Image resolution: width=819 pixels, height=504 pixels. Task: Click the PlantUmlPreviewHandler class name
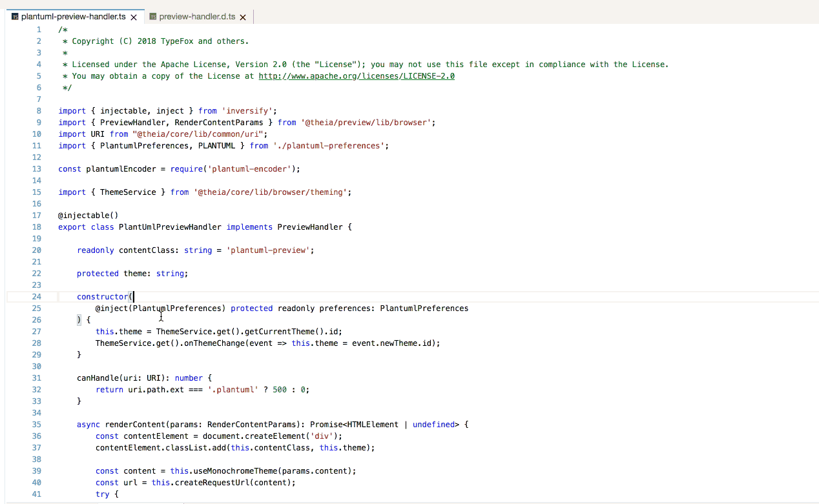170,227
